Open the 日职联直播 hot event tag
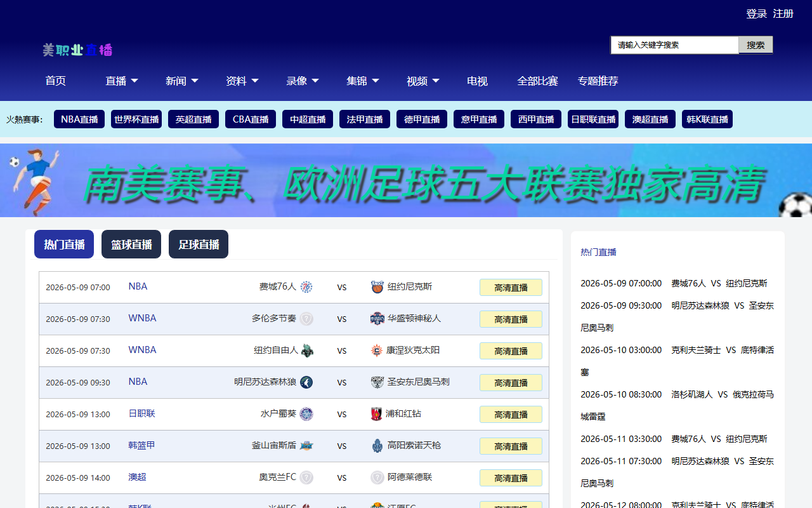 click(593, 119)
